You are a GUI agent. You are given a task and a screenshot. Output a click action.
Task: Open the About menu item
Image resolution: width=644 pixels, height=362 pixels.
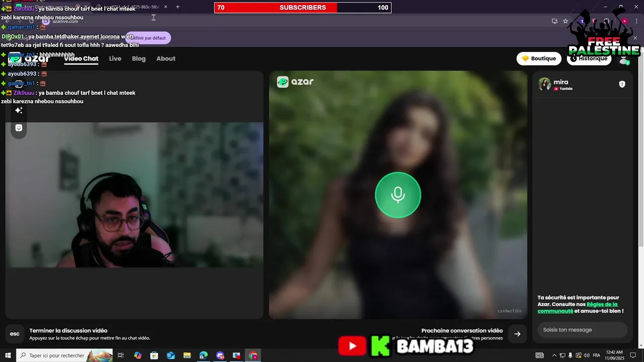point(166,58)
